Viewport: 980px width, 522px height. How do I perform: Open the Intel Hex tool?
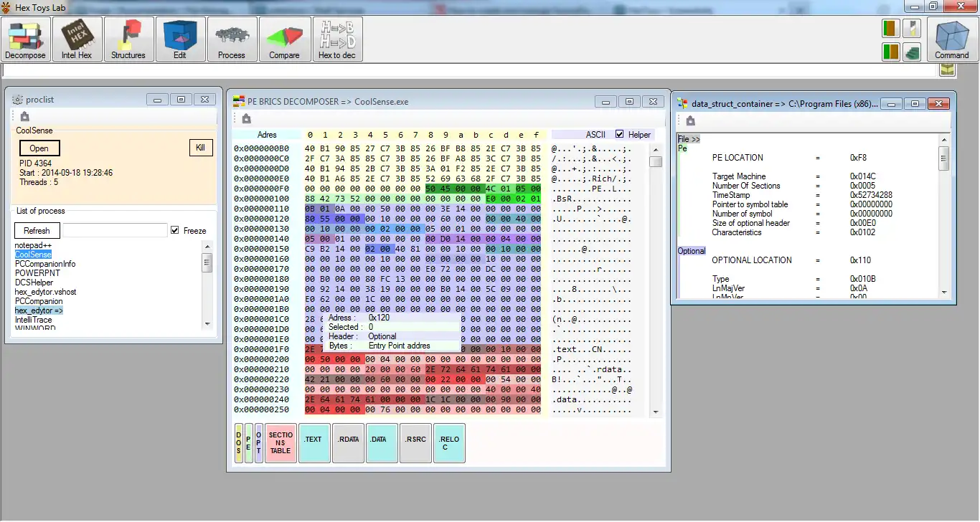(77, 39)
